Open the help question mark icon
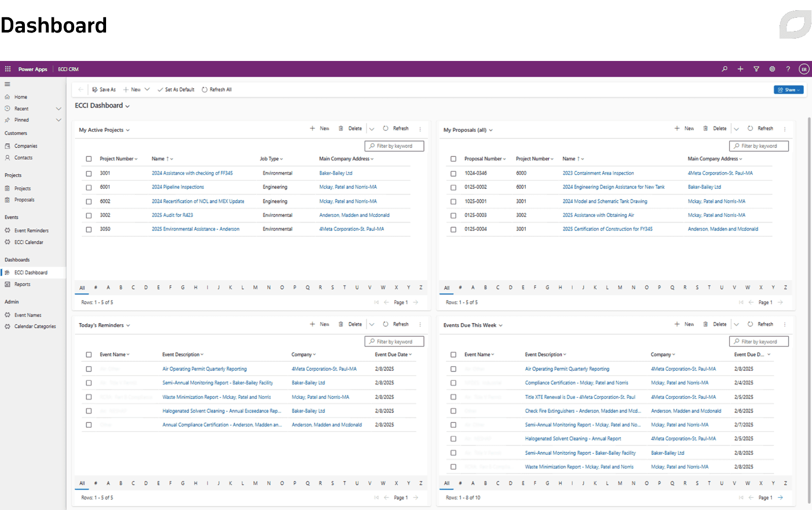Screen dimensions: 812x510 (788, 69)
